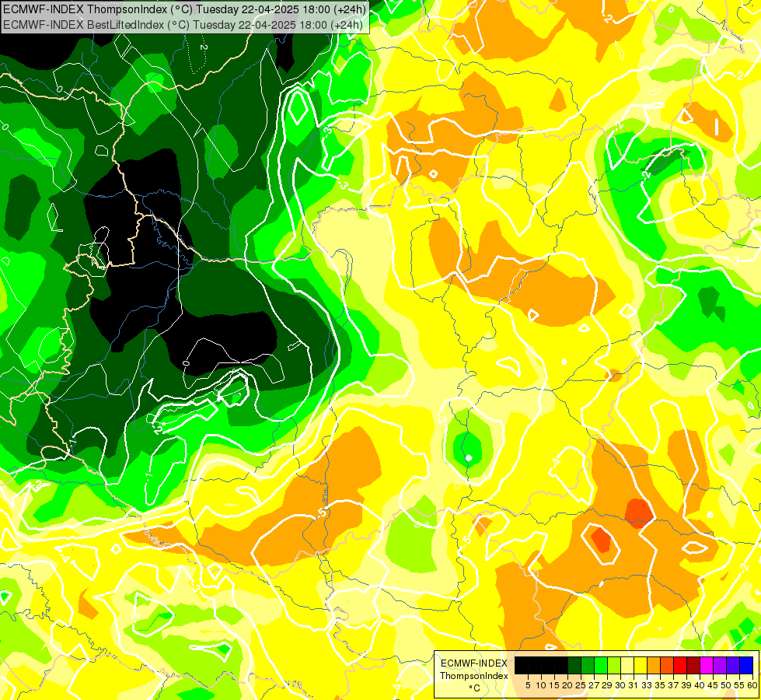Click legend scale value '33'
Screen dimensions: 761x700
pyautogui.click(x=647, y=685)
